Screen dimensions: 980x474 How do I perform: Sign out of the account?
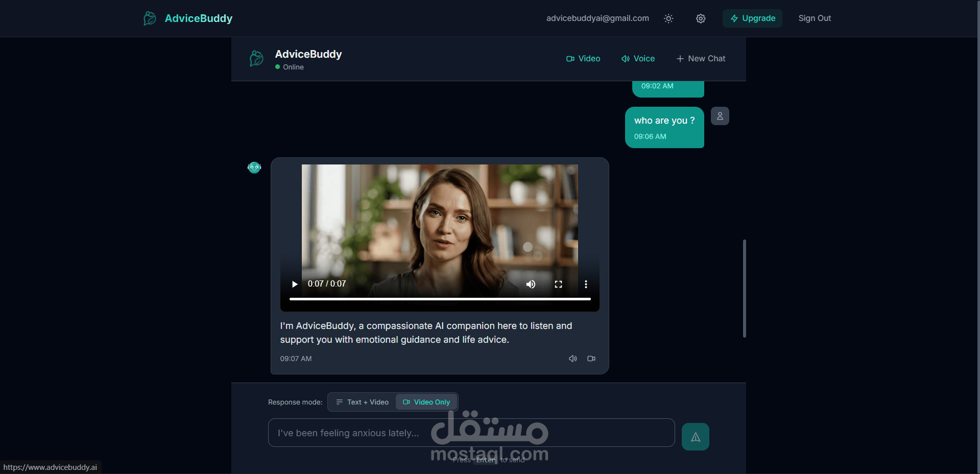[815, 18]
